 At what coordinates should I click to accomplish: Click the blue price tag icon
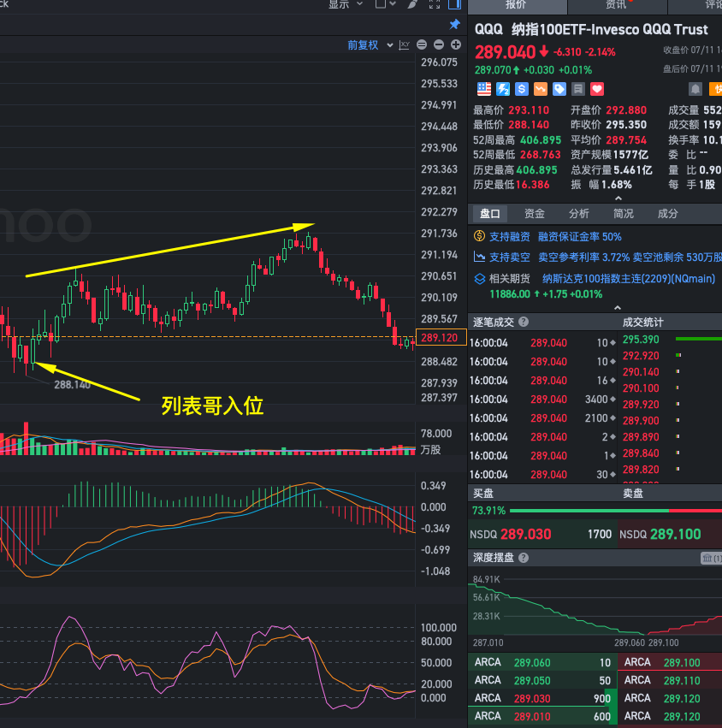click(559, 89)
